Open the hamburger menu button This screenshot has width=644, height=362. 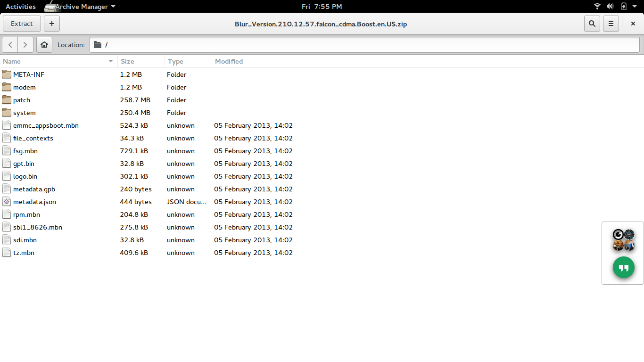611,24
